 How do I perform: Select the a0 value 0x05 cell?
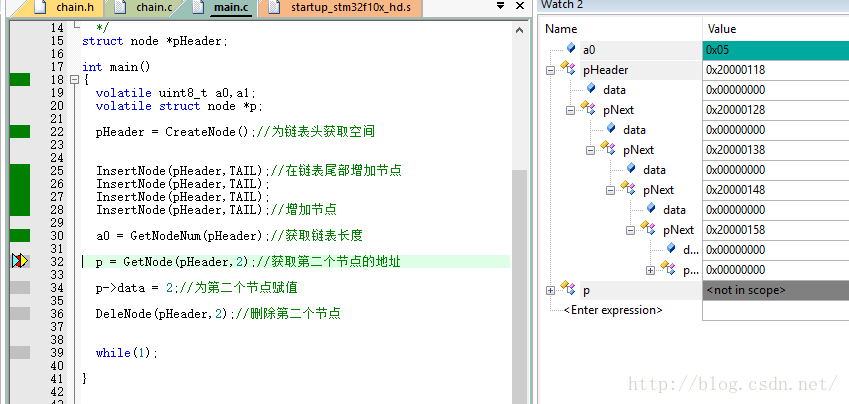click(775, 50)
